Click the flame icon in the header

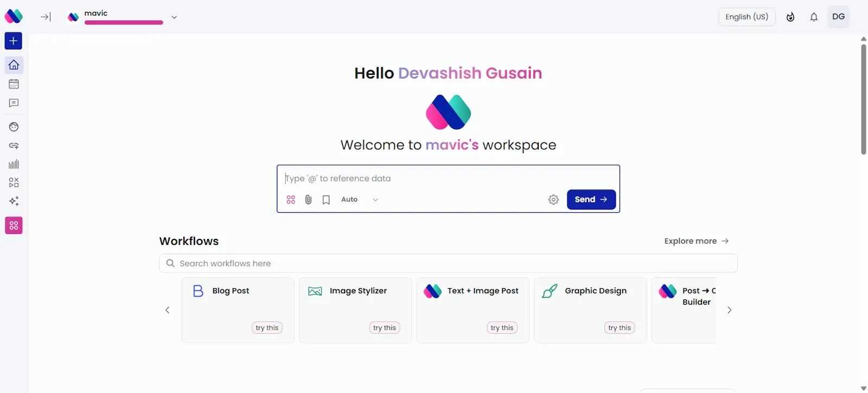790,17
